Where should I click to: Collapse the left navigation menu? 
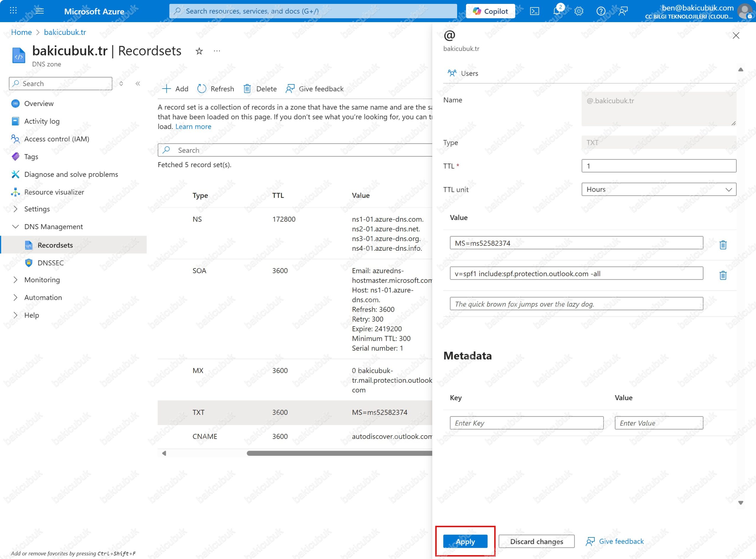pyautogui.click(x=138, y=84)
